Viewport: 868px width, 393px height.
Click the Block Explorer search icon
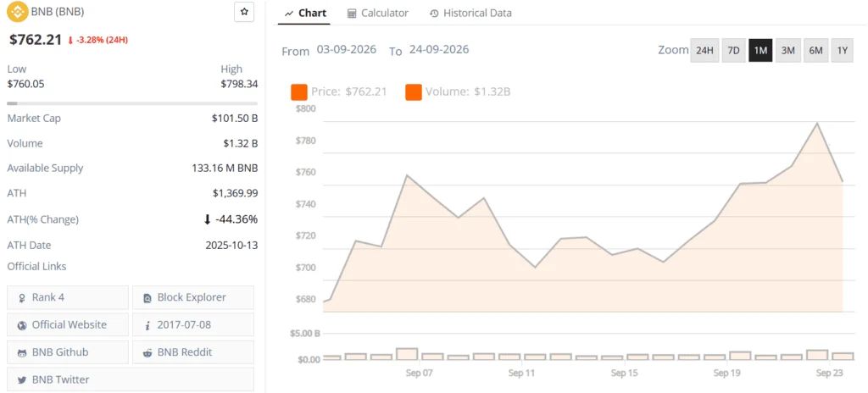pos(147,298)
